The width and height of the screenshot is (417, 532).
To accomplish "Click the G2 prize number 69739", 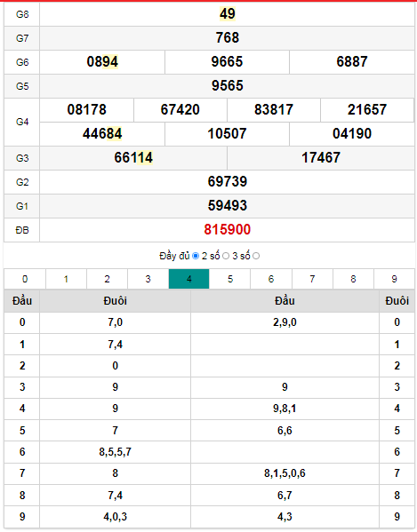I will [x=228, y=181].
